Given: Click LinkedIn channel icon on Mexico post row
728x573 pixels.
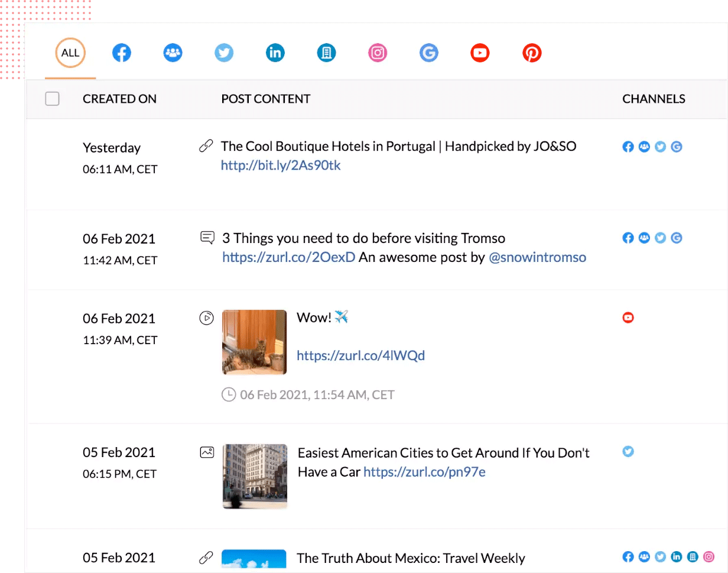Looking at the screenshot, I should [677, 556].
